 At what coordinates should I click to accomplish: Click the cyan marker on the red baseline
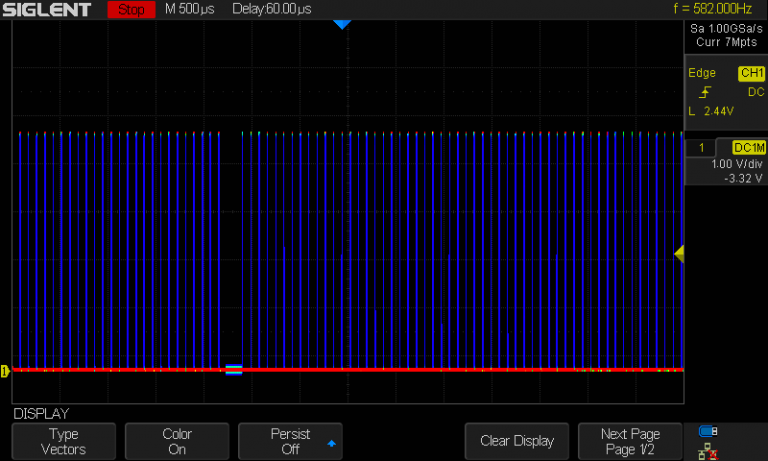point(234,370)
